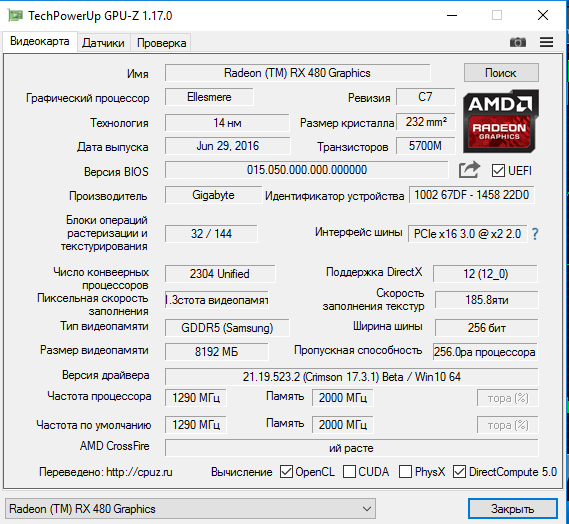
Task: Click the default memory clock 2000 МГц field
Action: point(343,425)
